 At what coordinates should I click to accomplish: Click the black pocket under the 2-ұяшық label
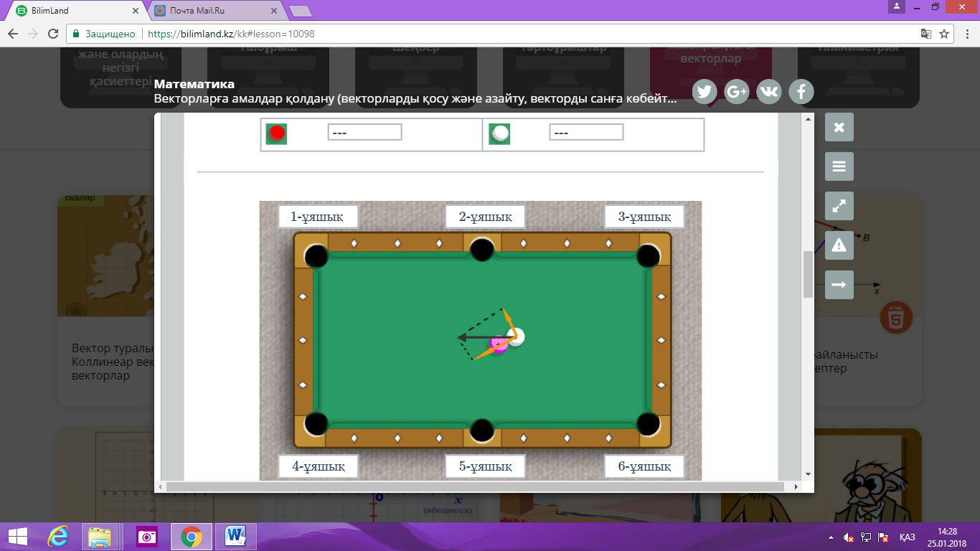coord(482,250)
